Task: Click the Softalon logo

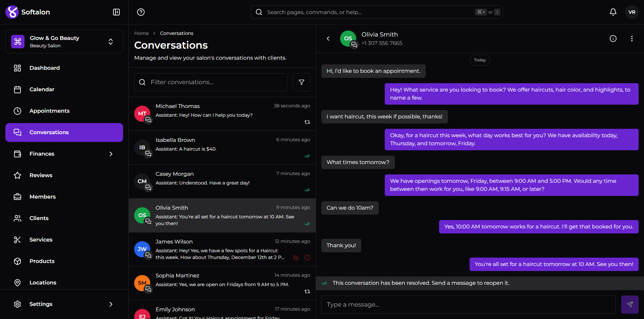Action: coord(28,12)
